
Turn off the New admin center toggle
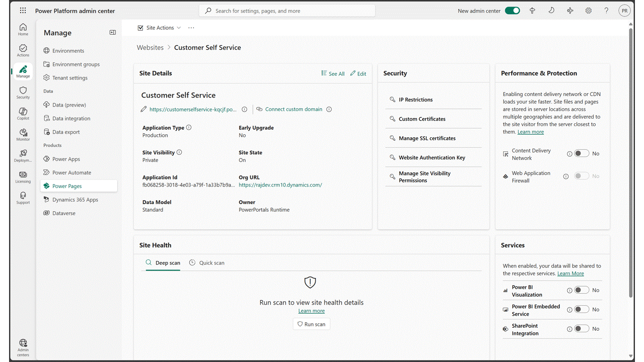click(x=512, y=11)
